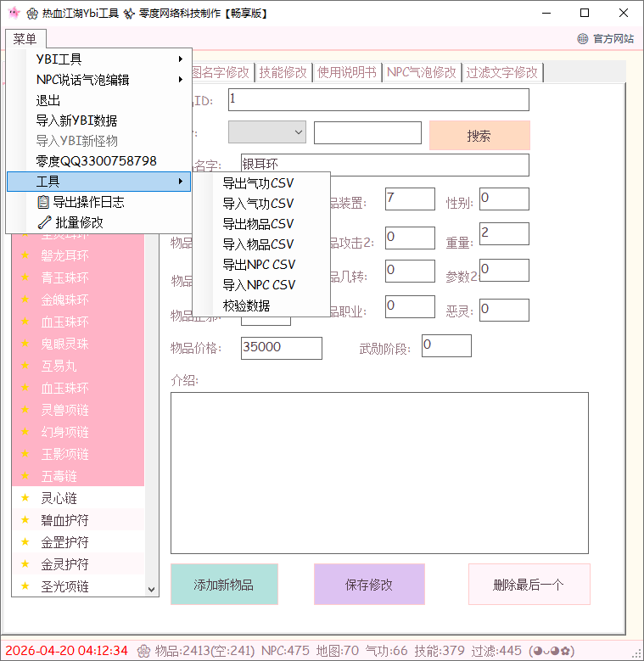The height and width of the screenshot is (661, 644).
Task: Select 导出物品CSV from the submenu
Action: pos(258,224)
